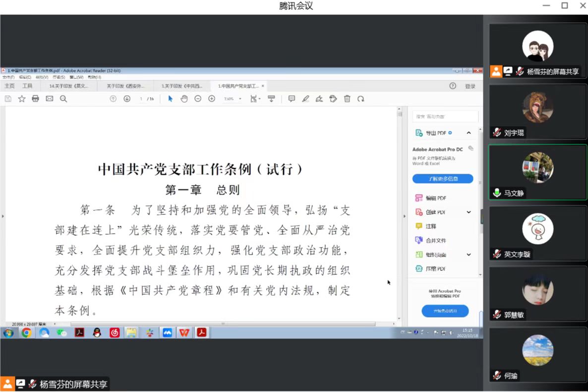Click the trash delete icon in toolbar
Screen dimensions: 588x392
point(347,99)
